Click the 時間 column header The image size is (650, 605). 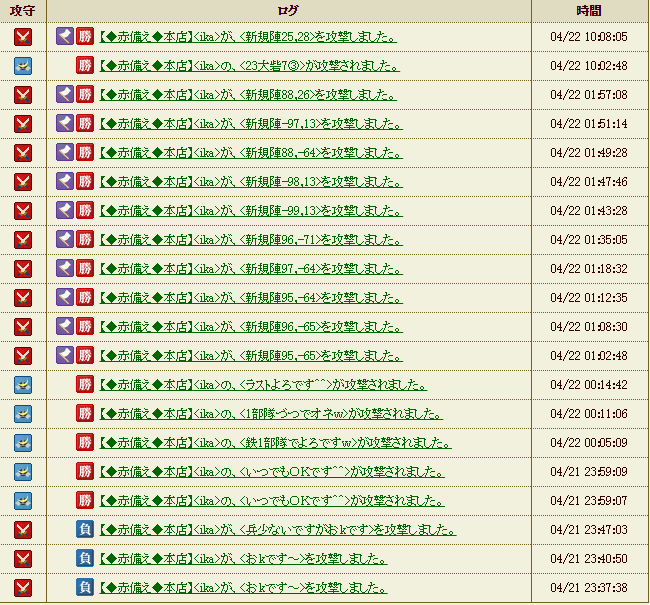589,11
